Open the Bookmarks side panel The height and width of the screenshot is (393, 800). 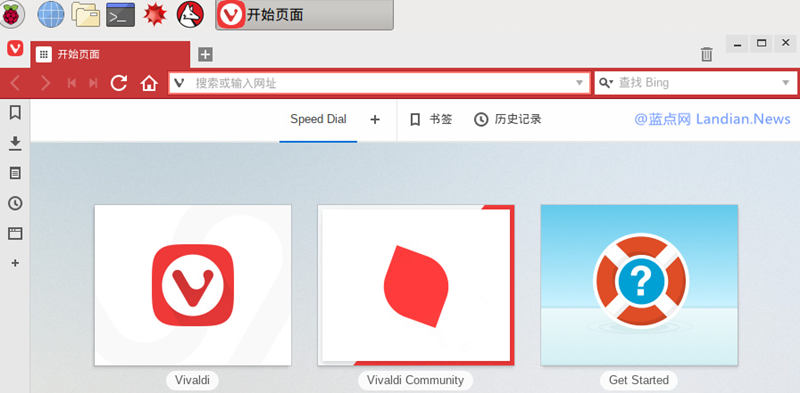coord(15,112)
